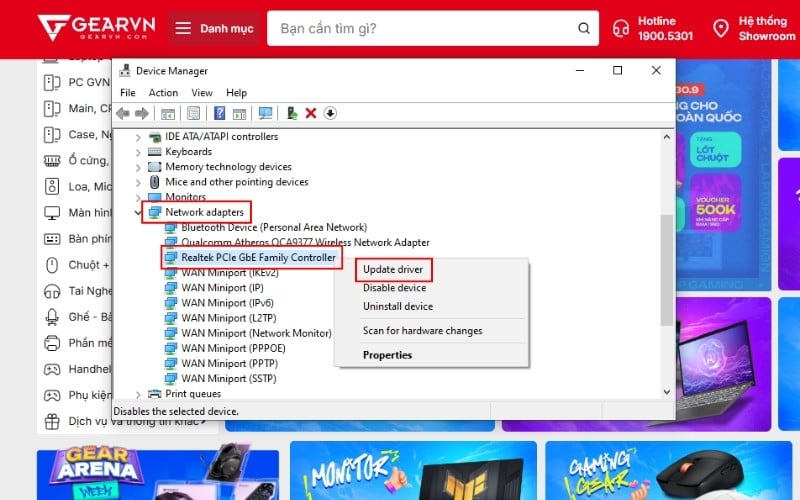Open the Monitor promotional banner
Image resolution: width=800 pixels, height=500 pixels.
pyautogui.click(x=413, y=471)
